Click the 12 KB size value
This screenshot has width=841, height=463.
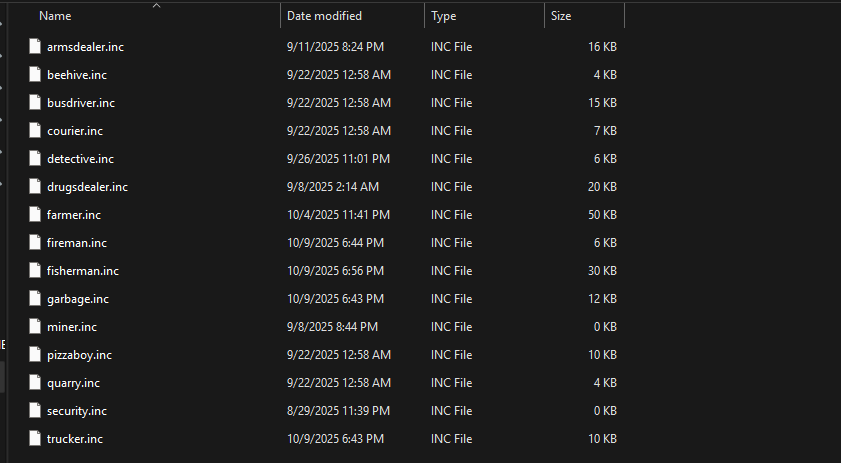click(602, 299)
